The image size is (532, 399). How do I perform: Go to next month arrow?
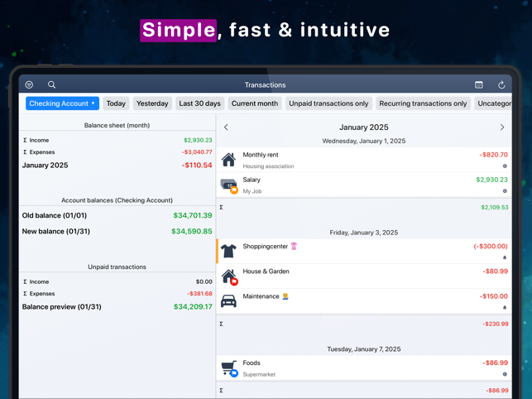pos(502,127)
